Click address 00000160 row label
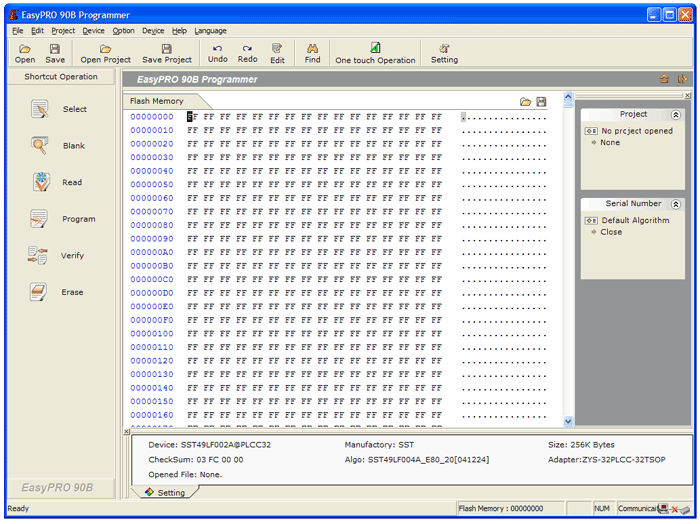 (152, 415)
